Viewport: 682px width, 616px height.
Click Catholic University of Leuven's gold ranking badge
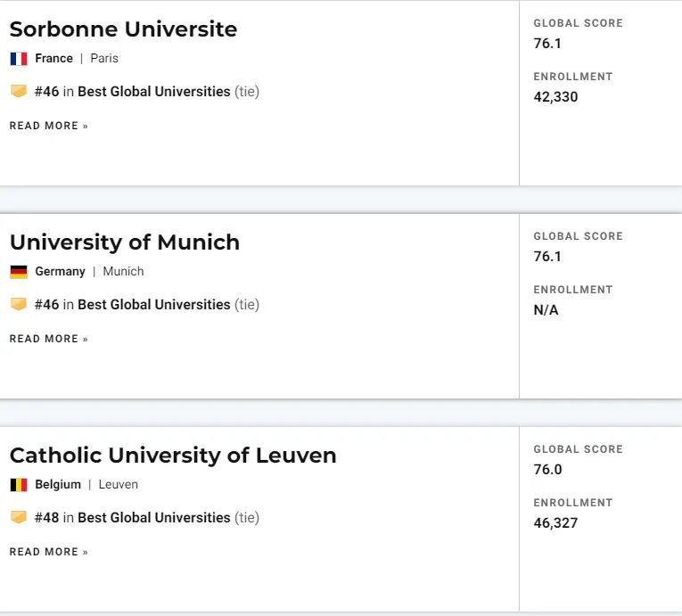[x=19, y=518]
